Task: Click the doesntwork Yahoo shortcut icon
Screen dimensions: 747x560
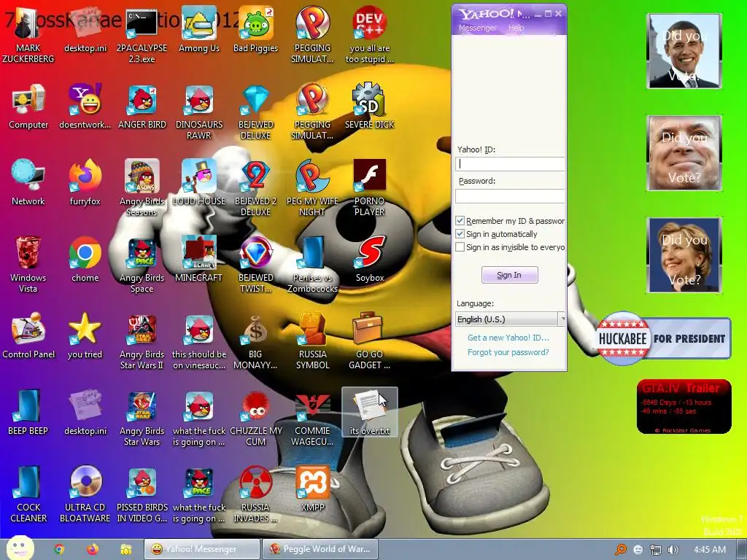Action: click(85, 106)
